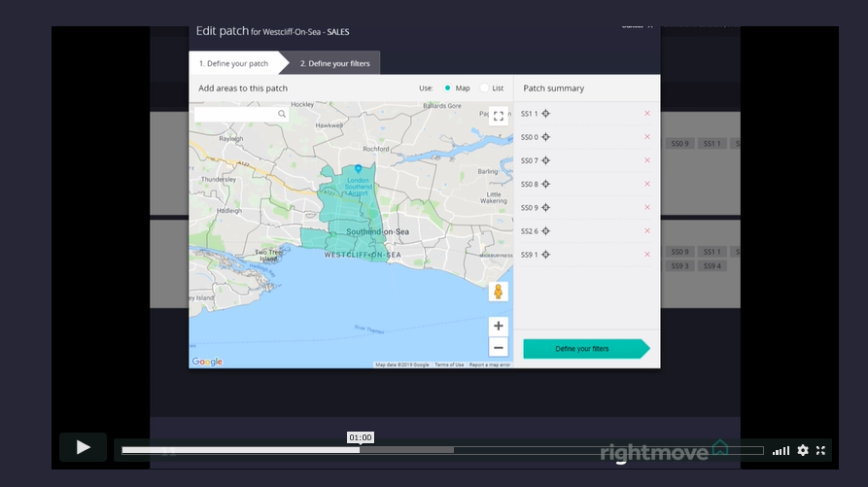Click 'Southend-on-Sea' label on map
The image size is (868, 487).
point(377,232)
